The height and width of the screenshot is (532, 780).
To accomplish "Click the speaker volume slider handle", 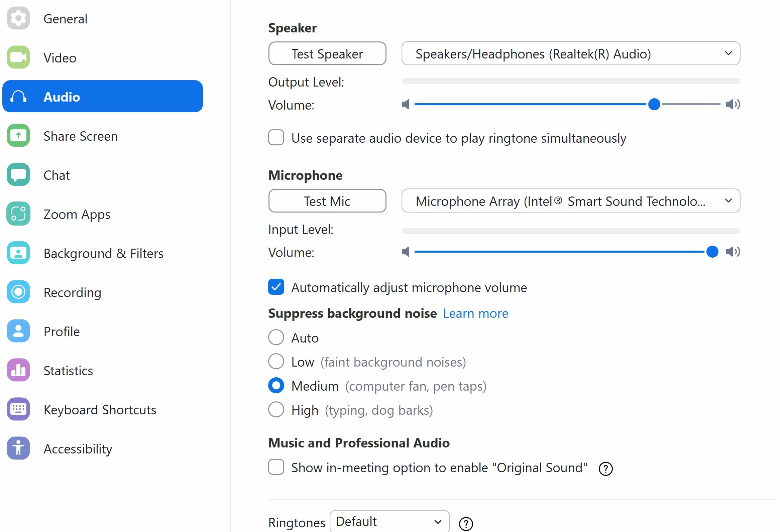I will coord(655,104).
